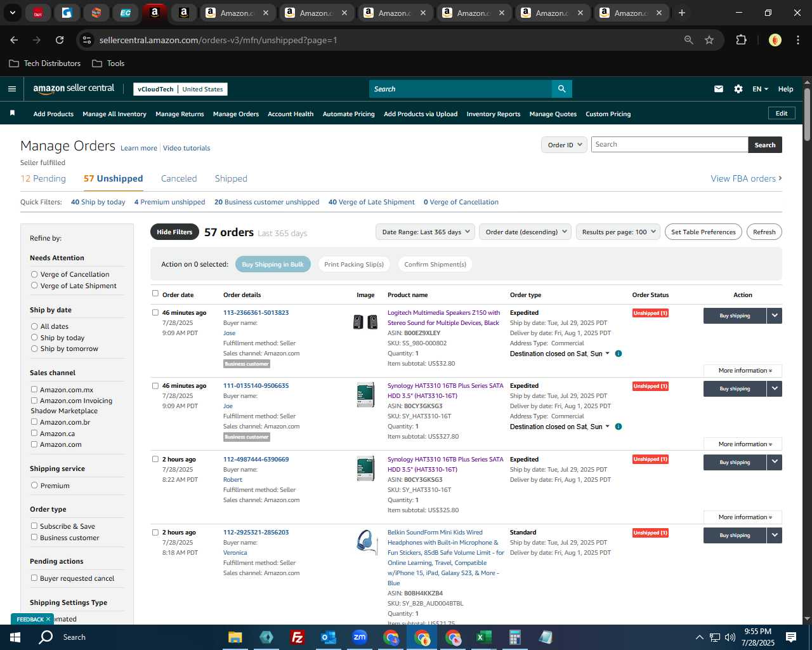Check the Buyer requested cancel box
The image size is (812, 650).
point(34,578)
